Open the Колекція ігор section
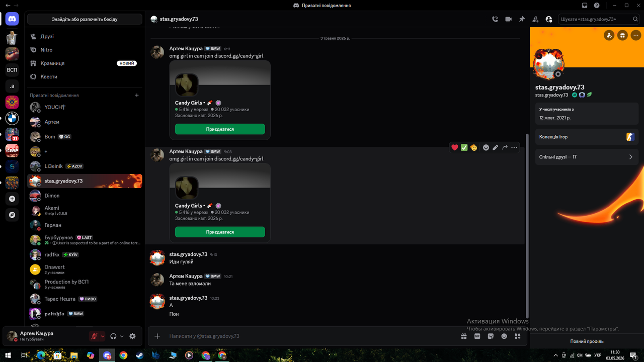The width and height of the screenshot is (644, 362). click(587, 137)
